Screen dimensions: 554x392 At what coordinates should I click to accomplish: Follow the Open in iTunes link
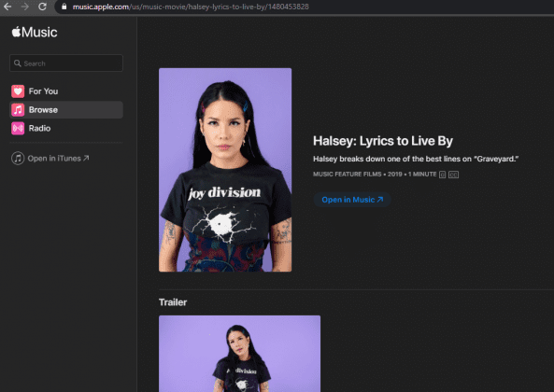coord(58,159)
